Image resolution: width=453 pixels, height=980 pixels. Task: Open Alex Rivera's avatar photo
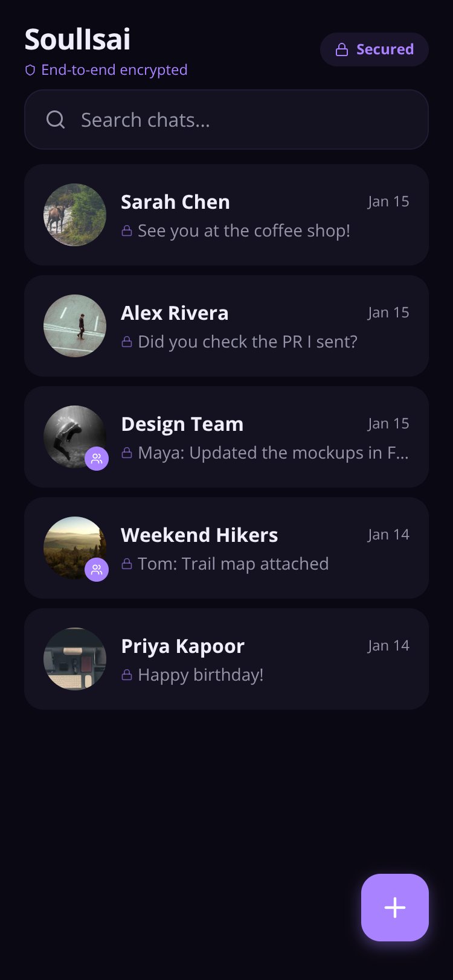click(x=75, y=326)
